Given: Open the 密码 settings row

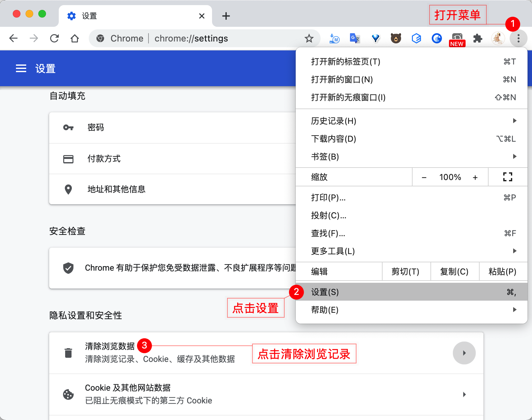Looking at the screenshot, I should coord(172,128).
